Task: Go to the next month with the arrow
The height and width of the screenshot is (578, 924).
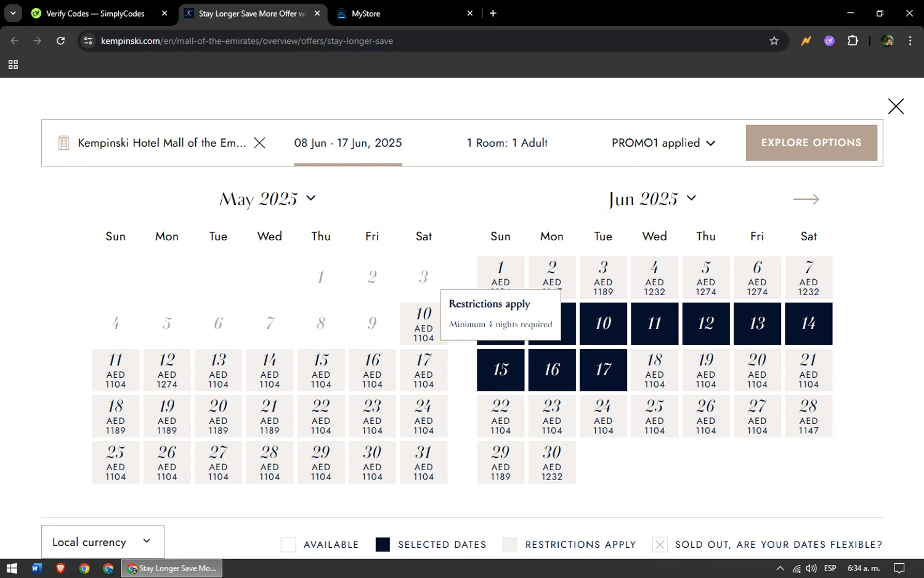Action: coord(806,199)
